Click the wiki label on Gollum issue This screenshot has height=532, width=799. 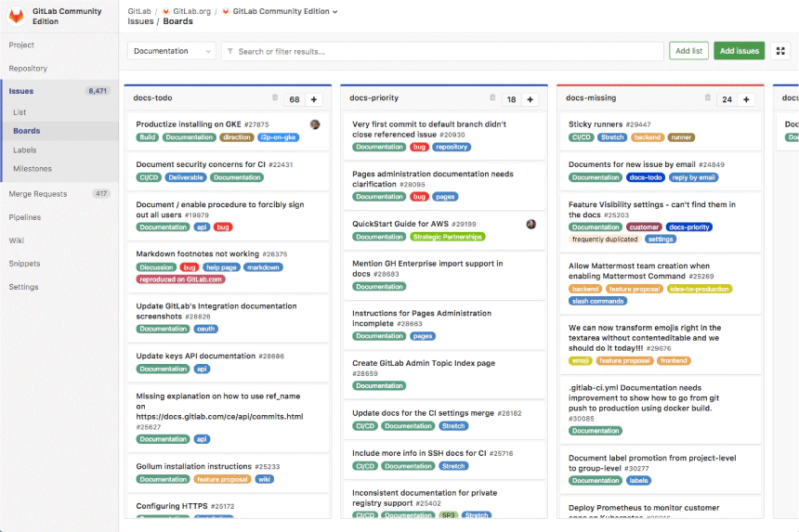[x=264, y=480]
